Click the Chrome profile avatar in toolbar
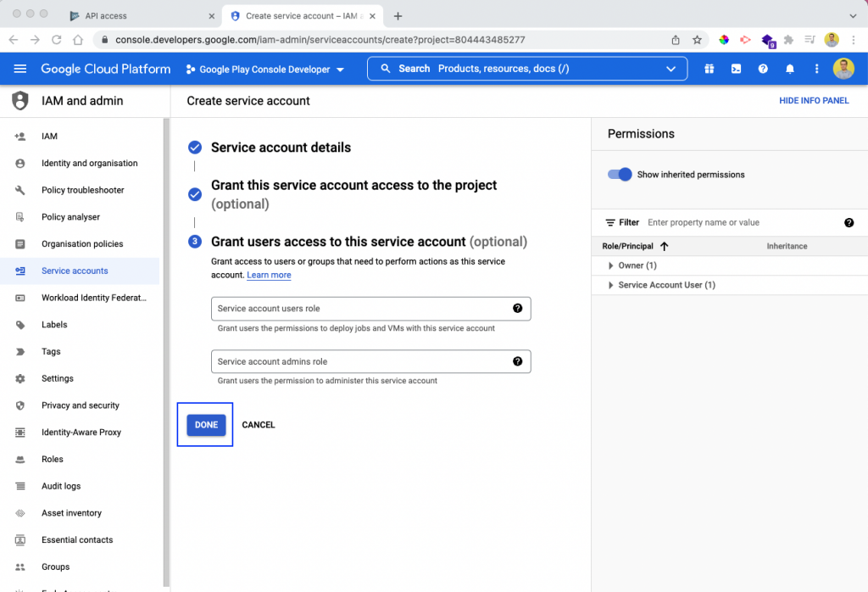Viewport: 868px width, 592px height. point(832,40)
